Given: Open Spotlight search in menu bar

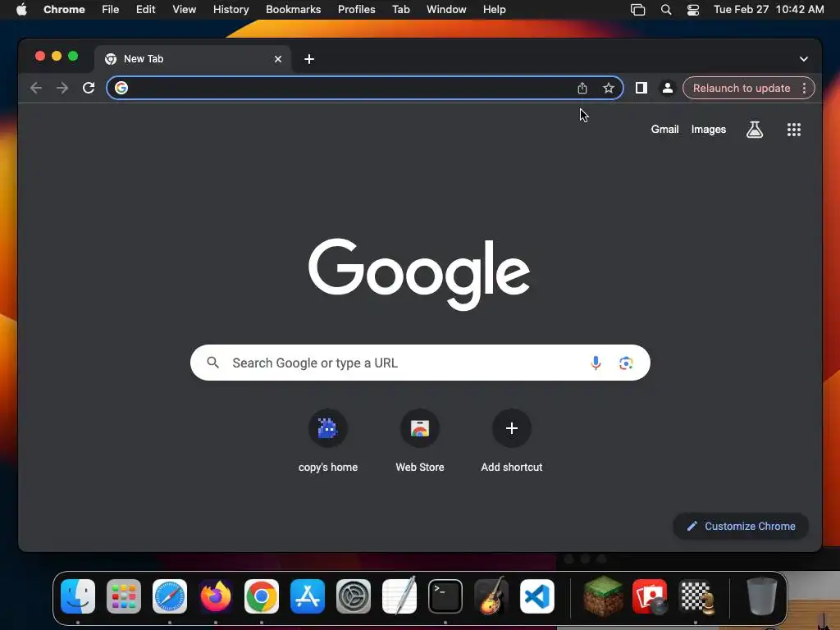Looking at the screenshot, I should [666, 10].
